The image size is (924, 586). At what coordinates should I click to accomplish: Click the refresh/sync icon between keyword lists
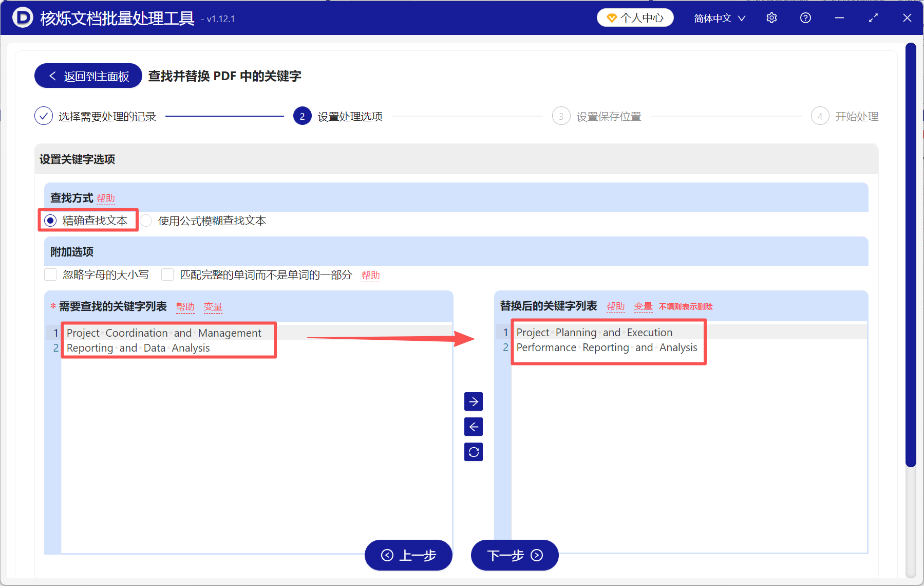[x=473, y=452]
